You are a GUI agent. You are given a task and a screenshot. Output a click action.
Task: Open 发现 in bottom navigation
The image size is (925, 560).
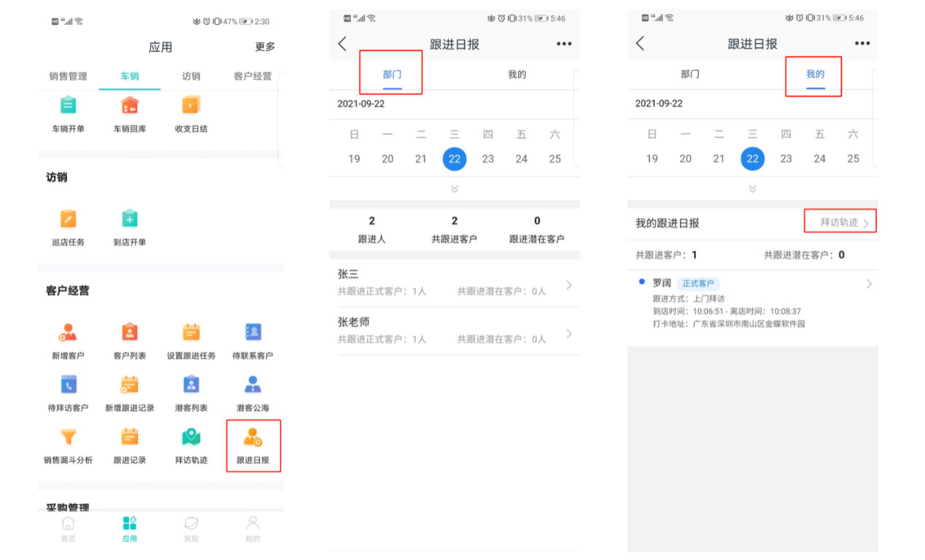191,529
